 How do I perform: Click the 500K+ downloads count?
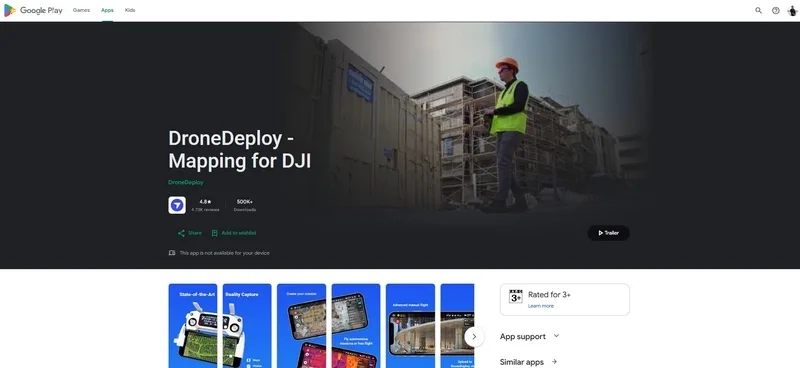click(x=245, y=205)
